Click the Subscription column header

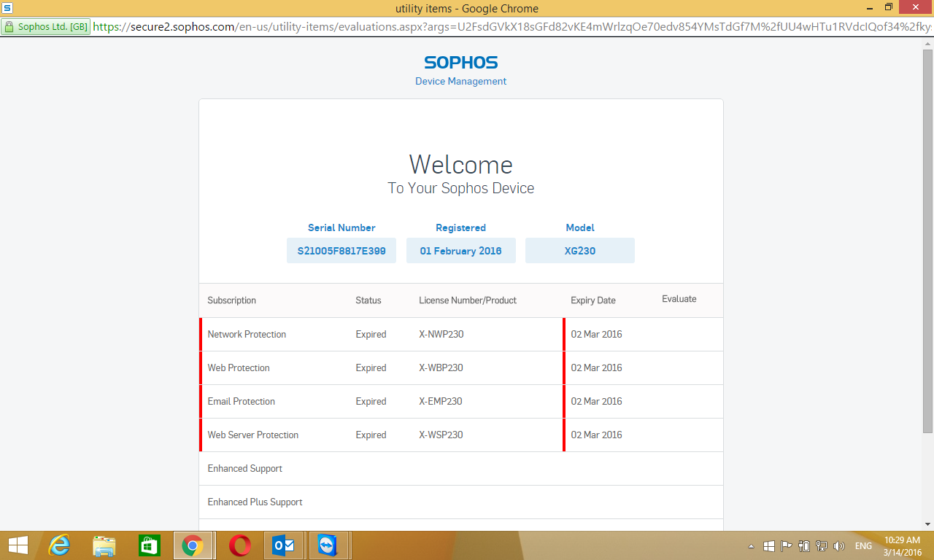[x=232, y=300]
